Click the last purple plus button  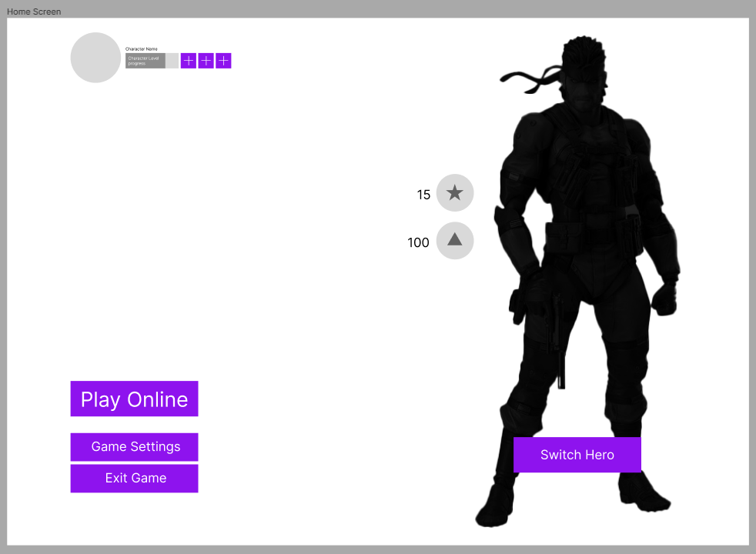pyautogui.click(x=223, y=61)
